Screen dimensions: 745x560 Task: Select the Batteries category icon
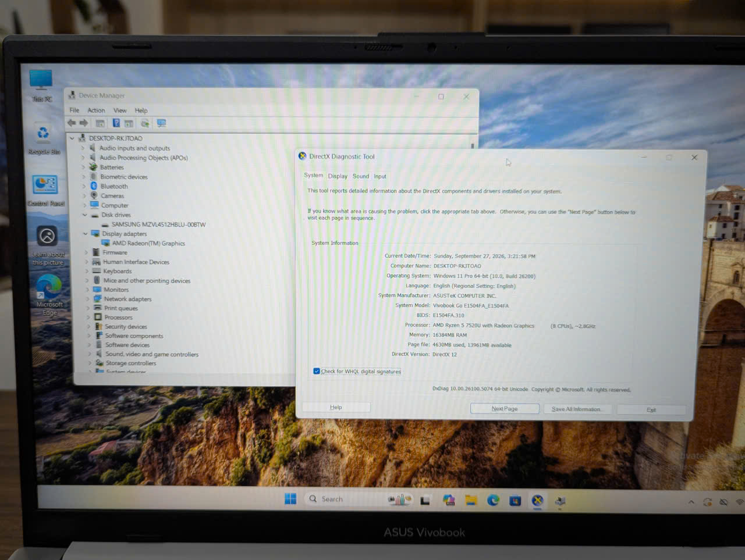(x=93, y=167)
